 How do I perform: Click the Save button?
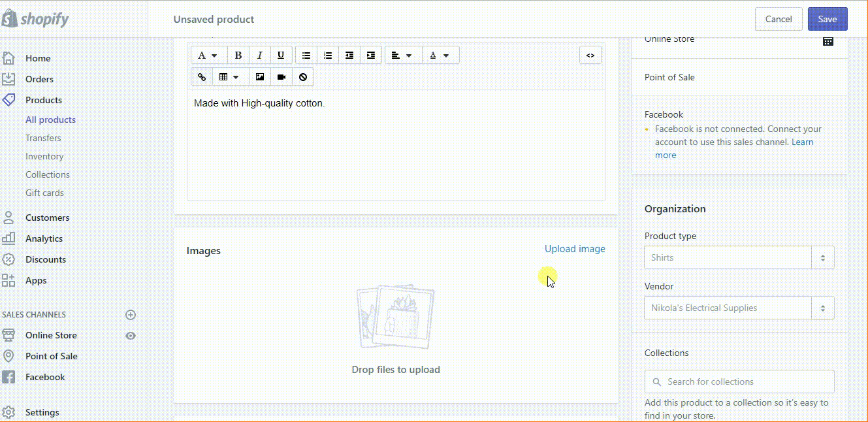(x=828, y=19)
